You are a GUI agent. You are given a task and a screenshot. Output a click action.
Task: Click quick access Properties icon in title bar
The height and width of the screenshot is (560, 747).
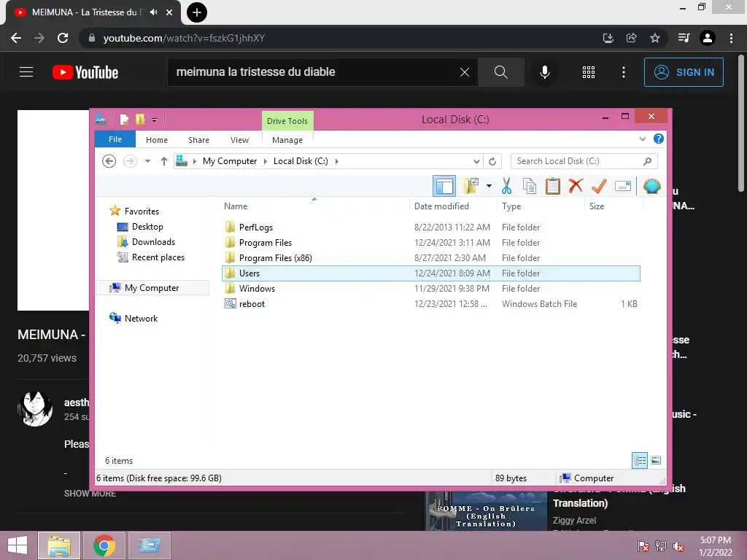click(x=124, y=120)
